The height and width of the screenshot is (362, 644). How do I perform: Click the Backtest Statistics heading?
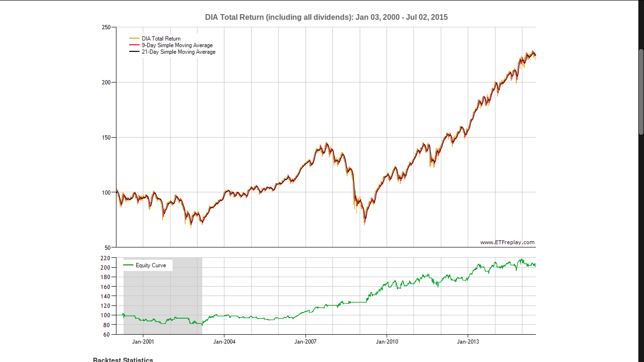[123, 360]
